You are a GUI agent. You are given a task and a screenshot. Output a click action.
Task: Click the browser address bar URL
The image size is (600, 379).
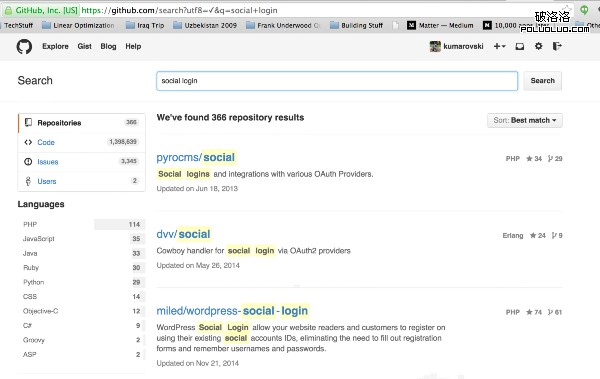point(179,10)
